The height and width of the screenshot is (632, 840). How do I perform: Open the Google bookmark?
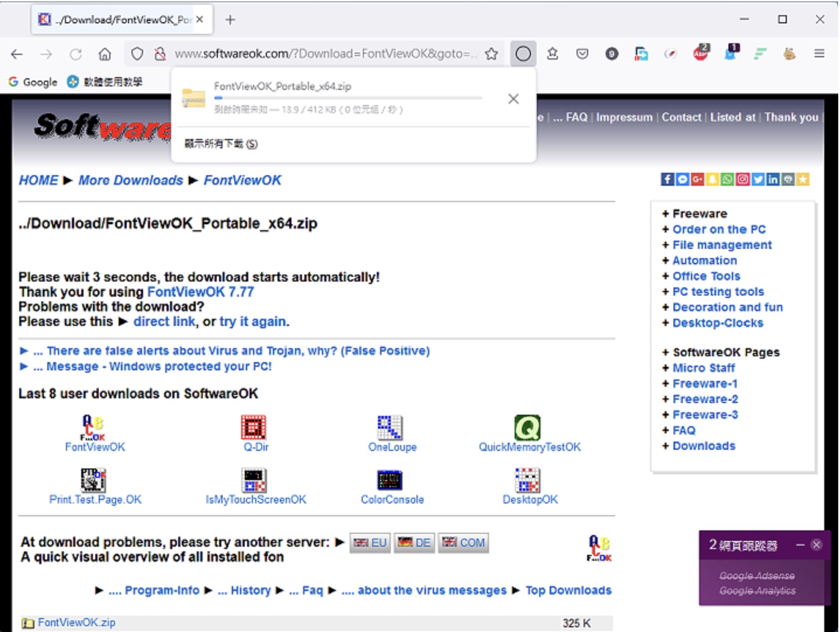[33, 82]
